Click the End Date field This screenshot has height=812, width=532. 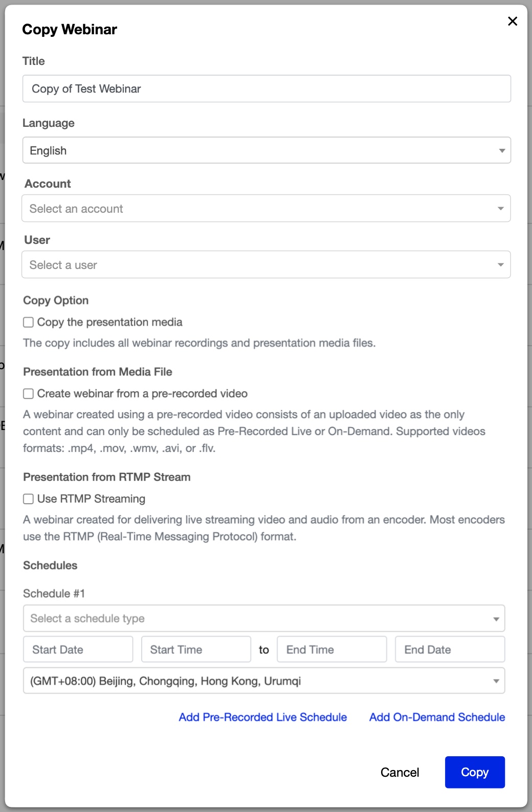(450, 649)
